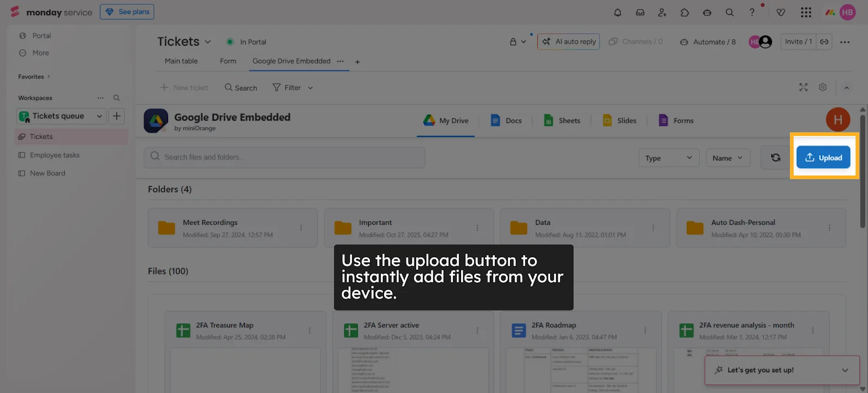Open the Type filter dropdown
Image resolution: width=868 pixels, height=393 pixels.
pyautogui.click(x=668, y=158)
